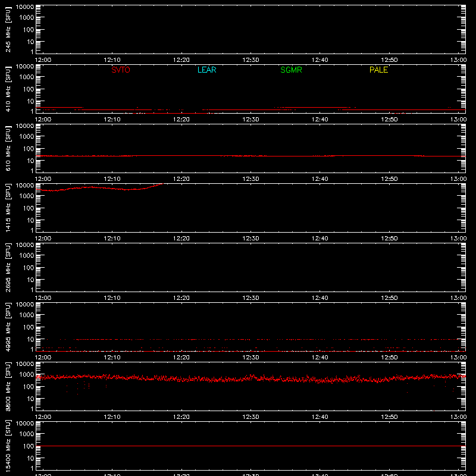Click the 1000 tick of 8800 MHz panel

coord(27,374)
